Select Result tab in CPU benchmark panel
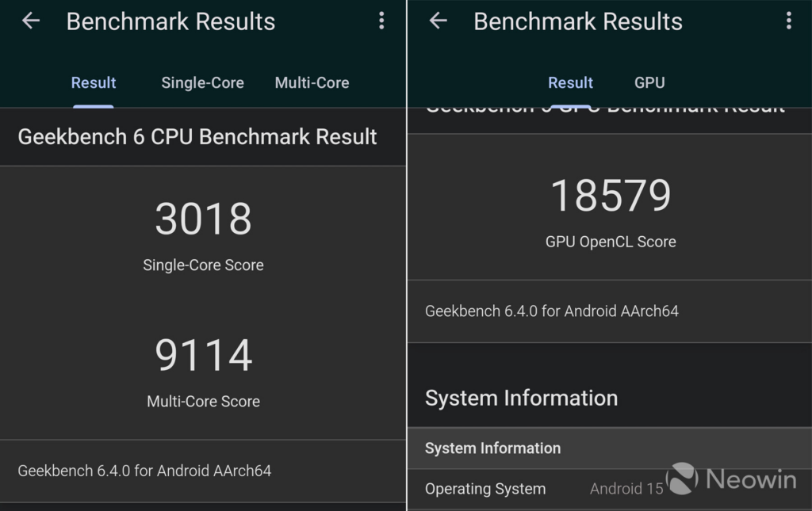 click(94, 82)
